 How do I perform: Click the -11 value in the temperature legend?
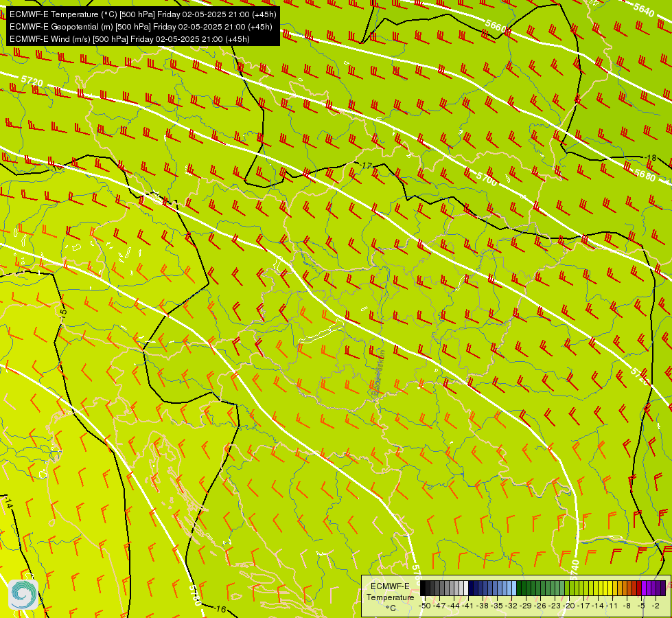pos(612,606)
